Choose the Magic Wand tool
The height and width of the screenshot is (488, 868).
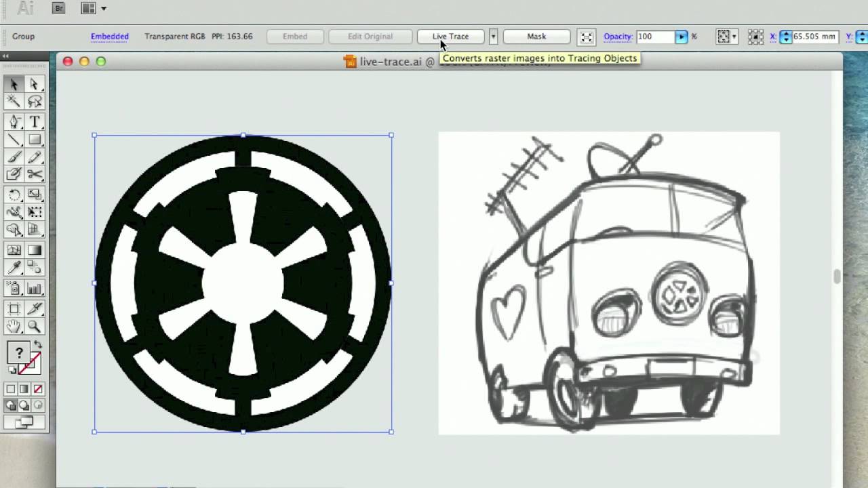[x=14, y=102]
